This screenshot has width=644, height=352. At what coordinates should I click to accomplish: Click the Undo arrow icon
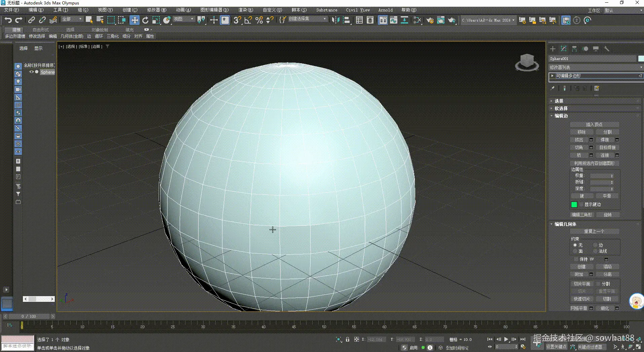(x=8, y=20)
